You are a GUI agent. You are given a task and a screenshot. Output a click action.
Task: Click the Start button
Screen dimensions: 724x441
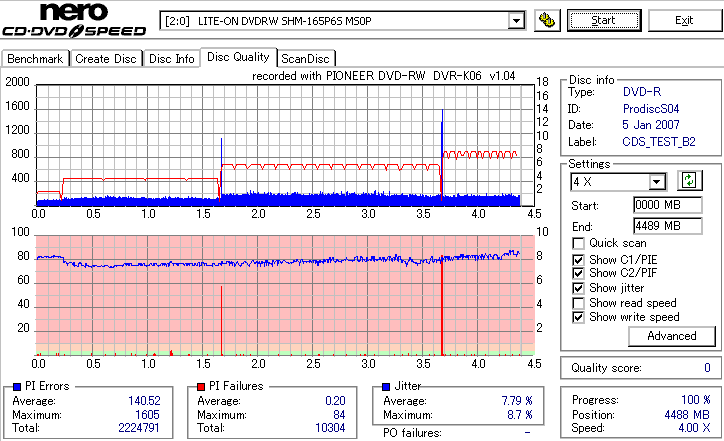(x=604, y=20)
